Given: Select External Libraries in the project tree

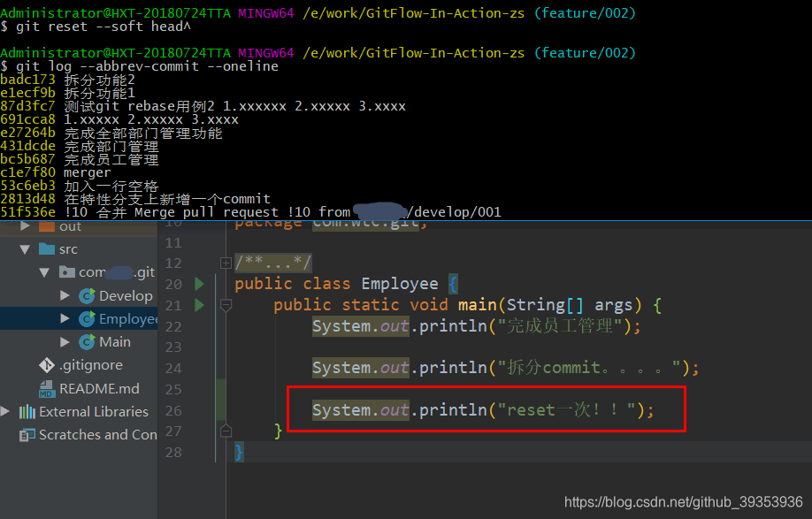Looking at the screenshot, I should point(94,412).
